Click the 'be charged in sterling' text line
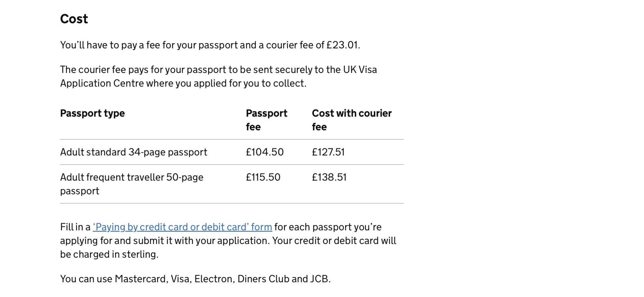This screenshot has height=297, width=644. coord(109,254)
